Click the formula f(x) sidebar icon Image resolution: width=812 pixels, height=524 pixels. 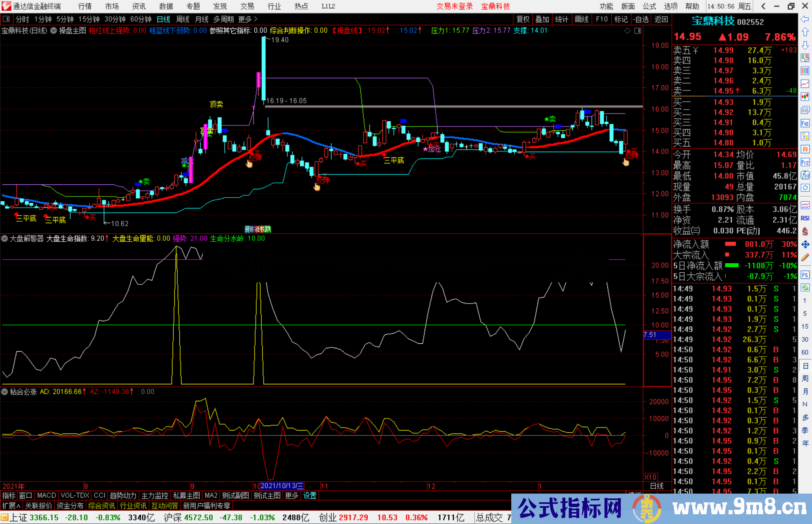click(x=805, y=175)
